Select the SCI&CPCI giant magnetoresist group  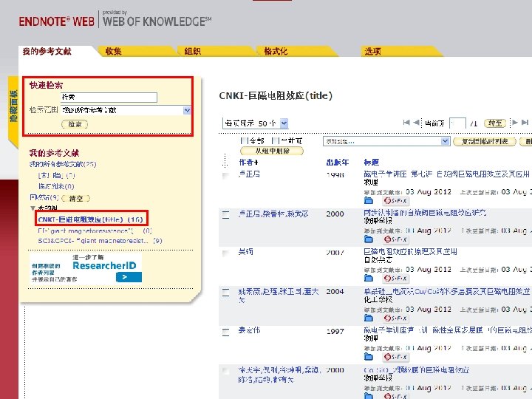(100, 241)
